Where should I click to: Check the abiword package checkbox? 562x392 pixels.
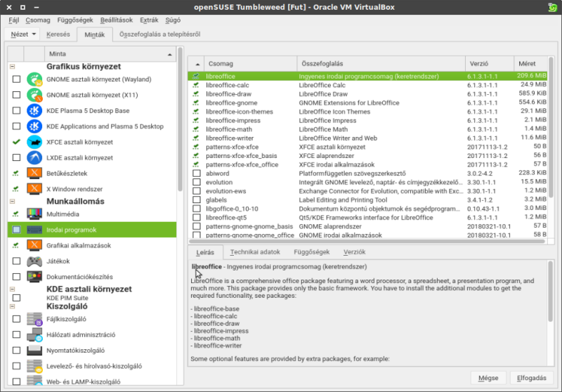point(197,173)
